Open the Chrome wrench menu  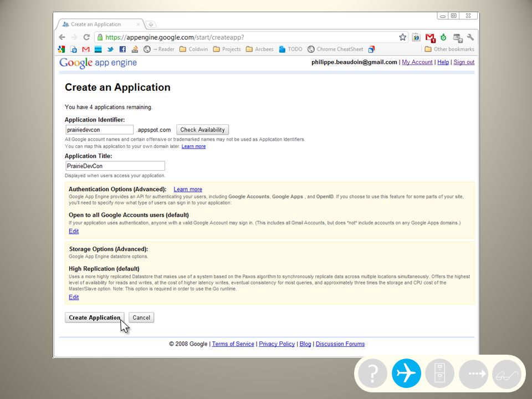[470, 37]
